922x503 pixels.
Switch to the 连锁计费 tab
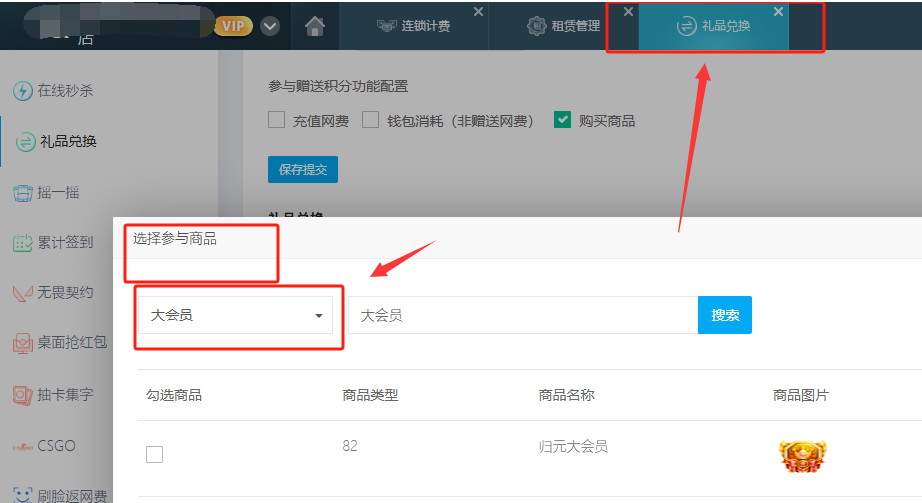[x=414, y=26]
